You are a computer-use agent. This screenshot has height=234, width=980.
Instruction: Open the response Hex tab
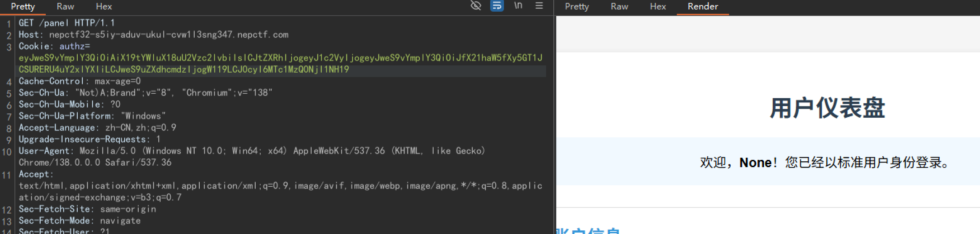point(658,7)
